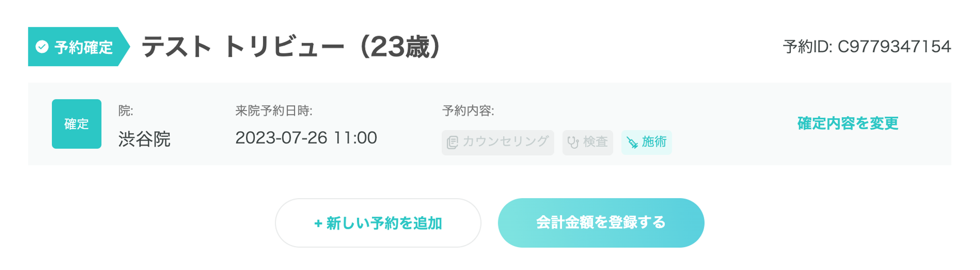Select the 施術 tag label
This screenshot has width=980, height=270.
654,142
